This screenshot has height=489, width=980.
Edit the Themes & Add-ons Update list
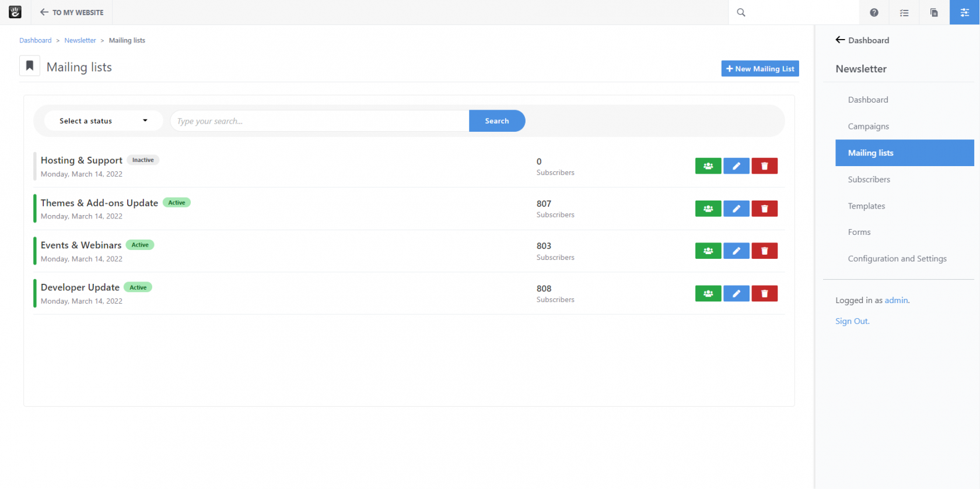(x=736, y=209)
